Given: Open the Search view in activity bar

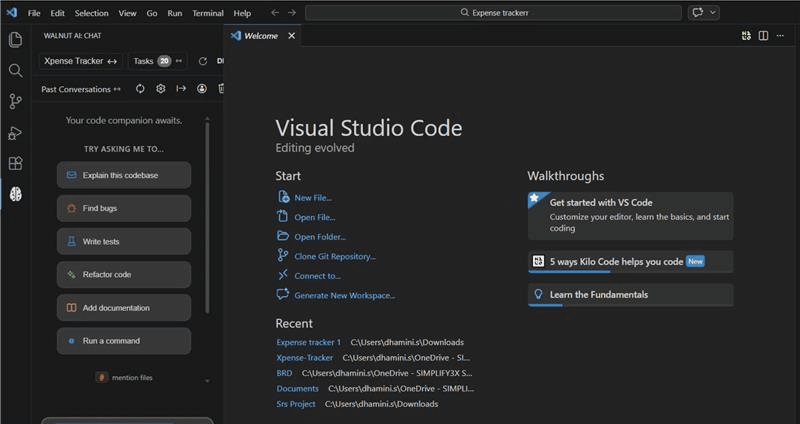Looking at the screenshot, I should click(x=15, y=71).
